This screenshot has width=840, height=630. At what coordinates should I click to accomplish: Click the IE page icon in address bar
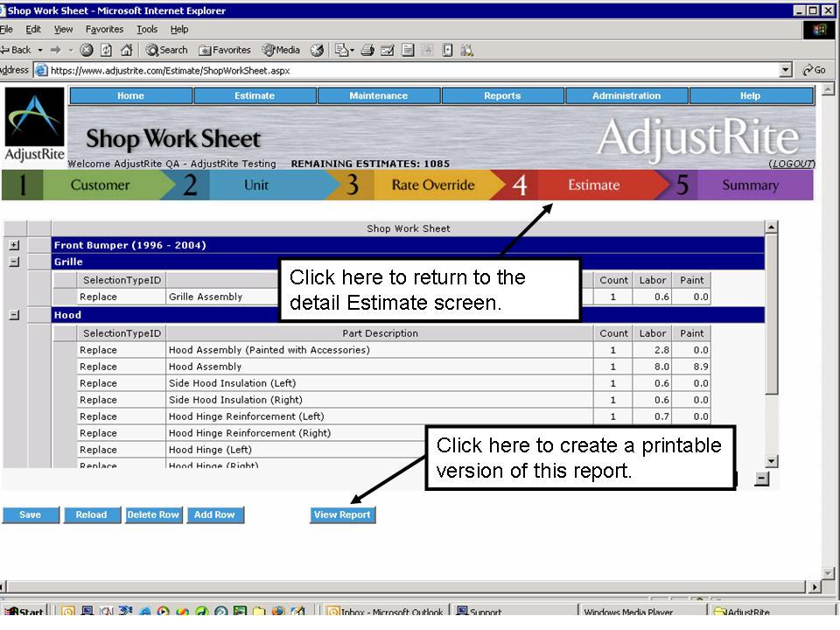[41, 70]
